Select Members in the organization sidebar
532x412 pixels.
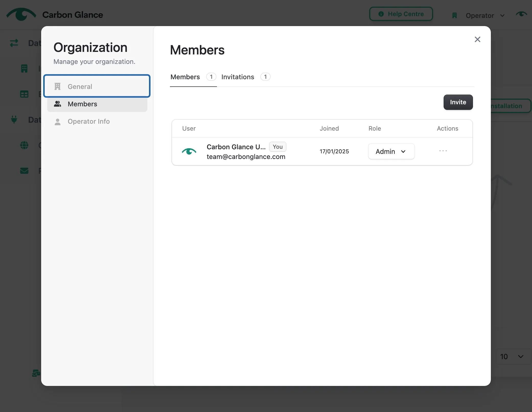point(97,104)
